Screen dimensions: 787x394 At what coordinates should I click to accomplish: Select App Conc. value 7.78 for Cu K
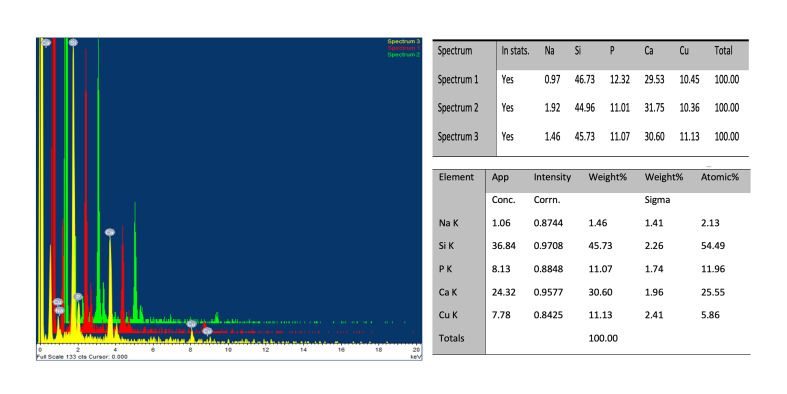501,315
